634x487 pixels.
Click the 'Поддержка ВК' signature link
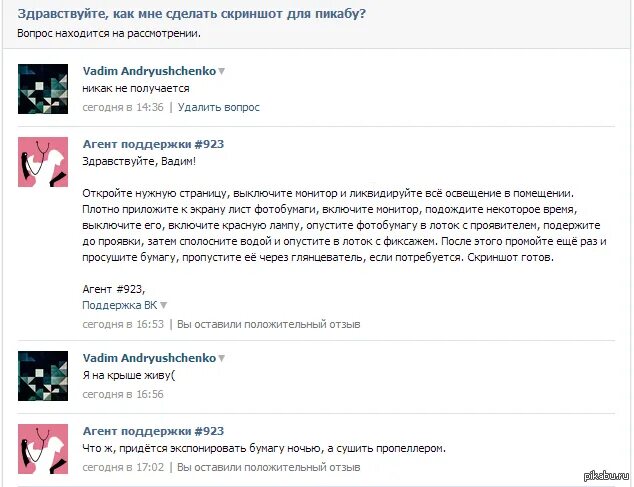(119, 305)
